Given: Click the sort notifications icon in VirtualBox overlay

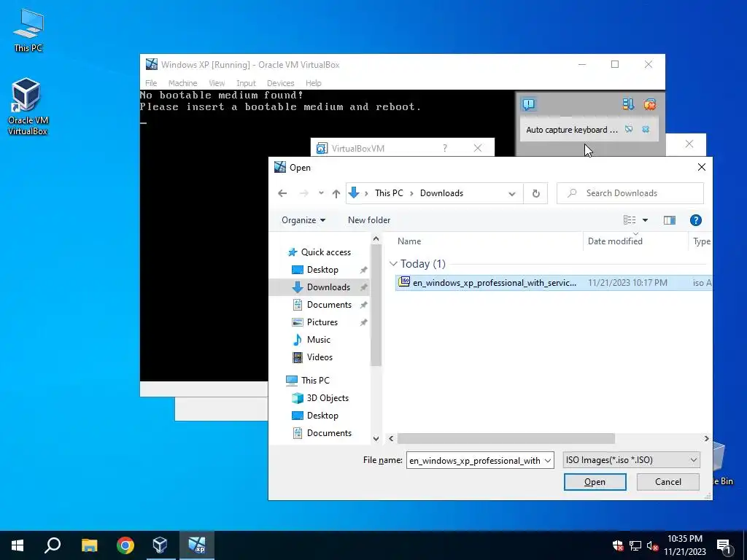Looking at the screenshot, I should [628, 104].
